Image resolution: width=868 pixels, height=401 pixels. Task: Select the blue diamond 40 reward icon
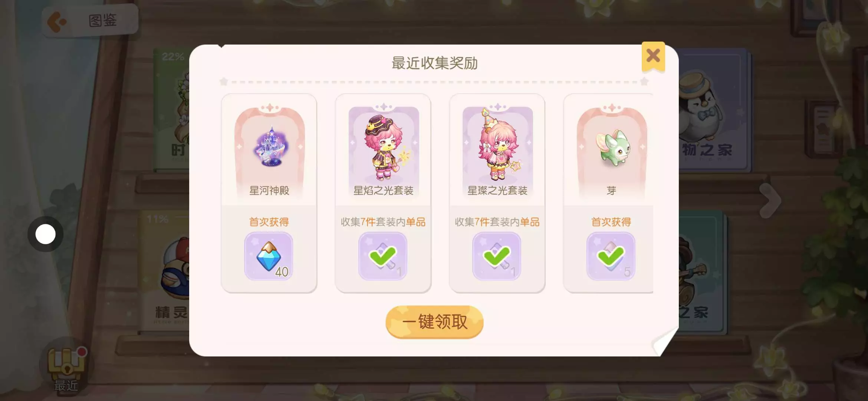pos(269,256)
